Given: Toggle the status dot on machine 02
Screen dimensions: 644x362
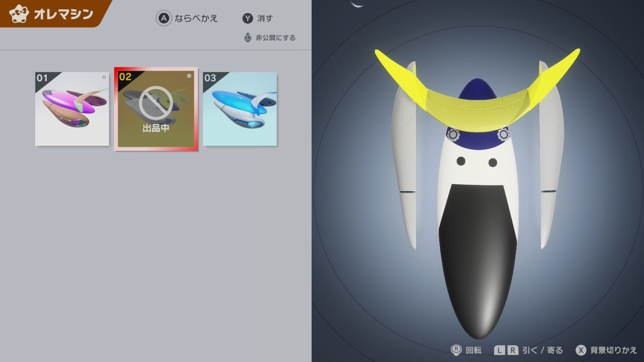Looking at the screenshot, I should [x=189, y=76].
